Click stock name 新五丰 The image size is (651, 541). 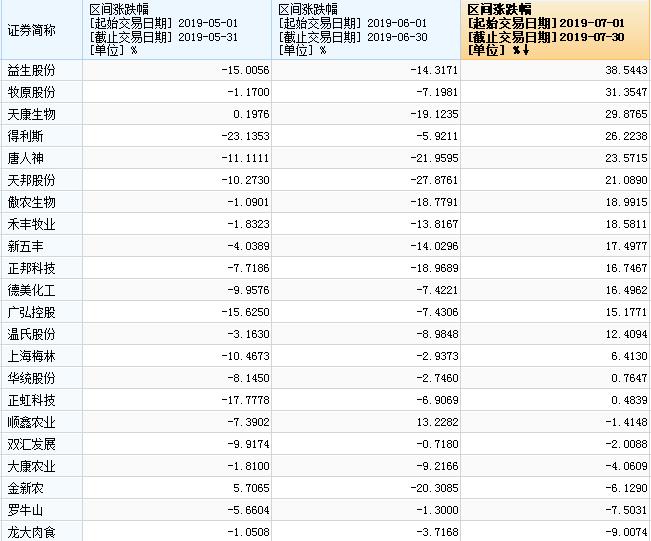click(x=25, y=246)
